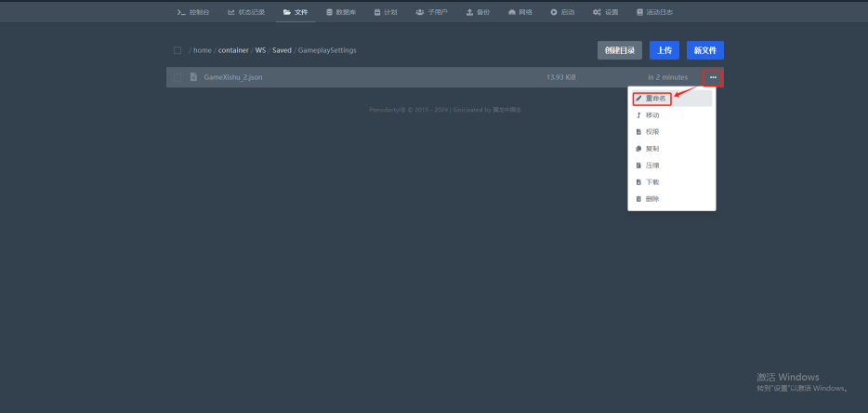Open the 活动日志 activity log tab
868x413 pixels.
pyautogui.click(x=655, y=12)
